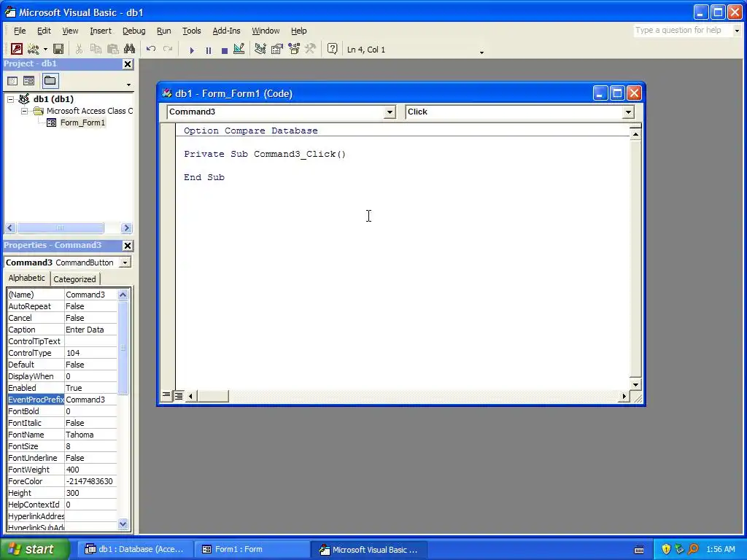Open the Tools menu
Viewport: 747px width, 560px height.
192,31
